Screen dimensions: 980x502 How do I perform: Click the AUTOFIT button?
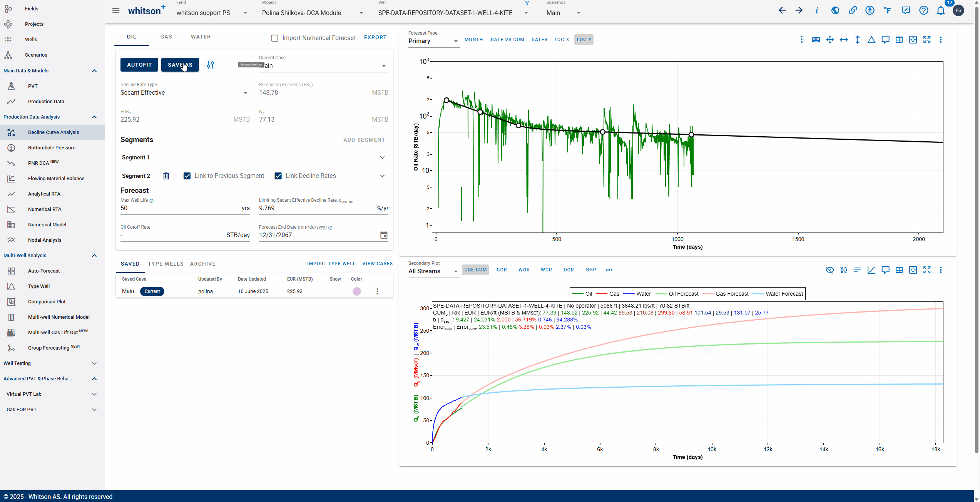click(139, 65)
